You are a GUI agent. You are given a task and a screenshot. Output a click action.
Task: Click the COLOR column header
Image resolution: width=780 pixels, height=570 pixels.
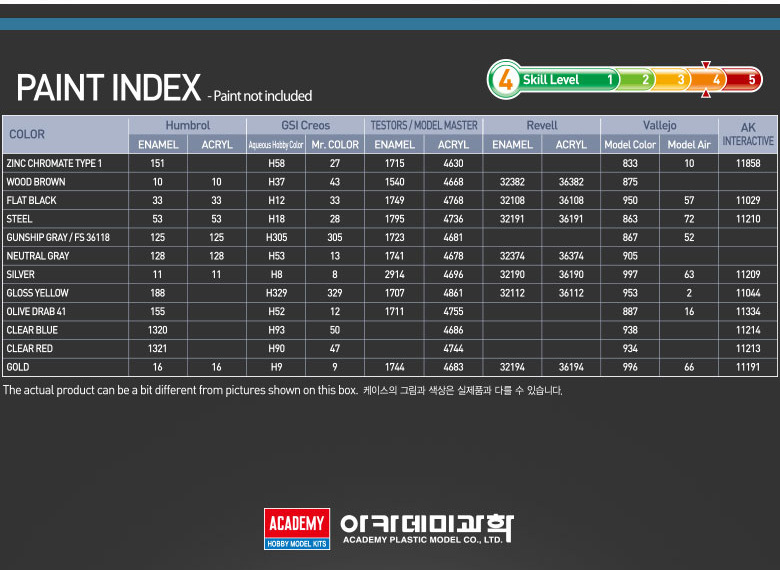(27, 134)
